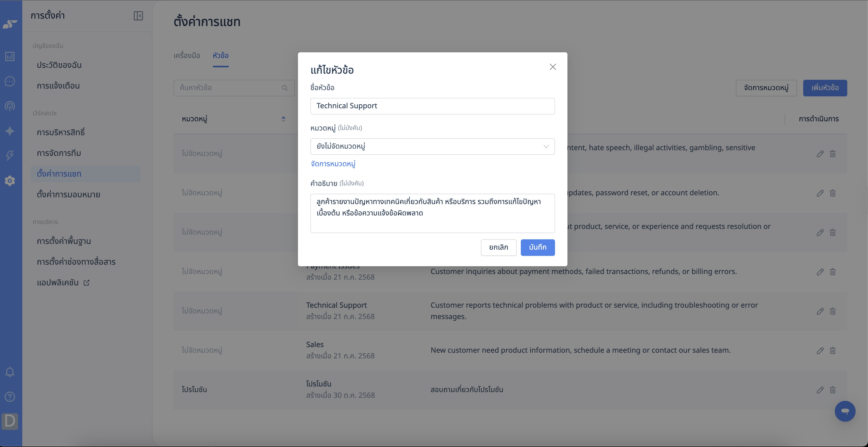Open the external-link icon beside แอปพลิเคชัน
Image resolution: width=868 pixels, height=447 pixels.
click(86, 283)
